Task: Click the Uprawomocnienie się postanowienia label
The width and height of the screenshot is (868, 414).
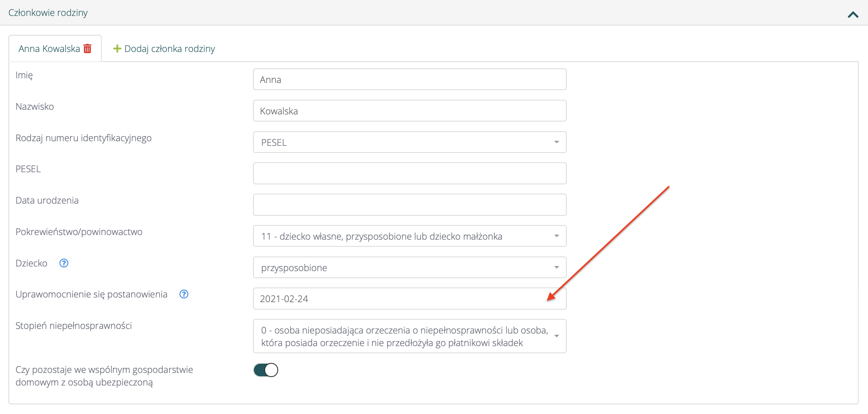Action: [x=91, y=294]
